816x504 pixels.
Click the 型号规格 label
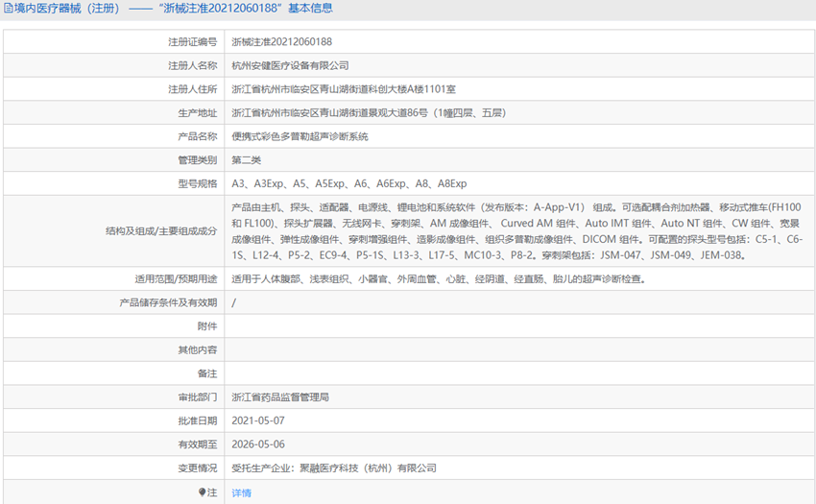pyautogui.click(x=197, y=183)
